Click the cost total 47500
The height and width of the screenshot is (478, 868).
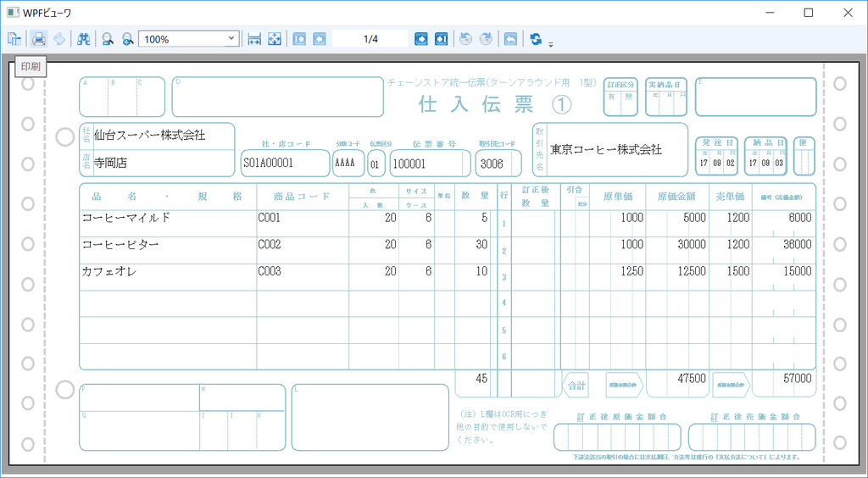[x=692, y=378]
